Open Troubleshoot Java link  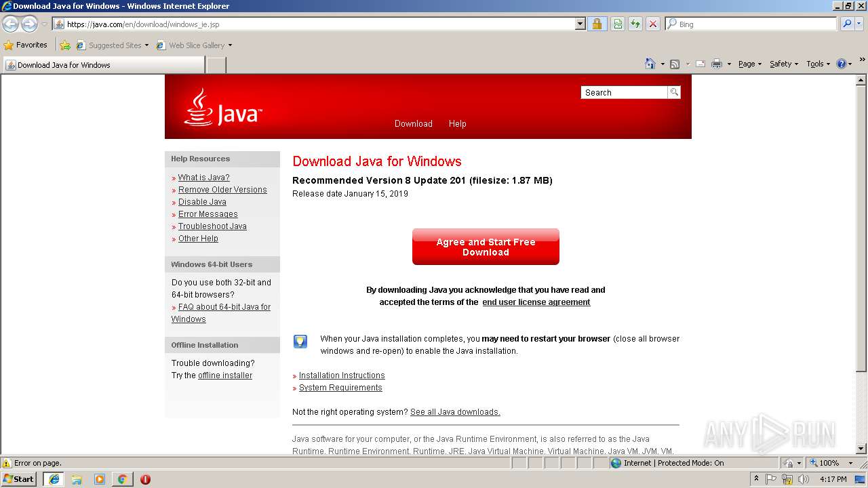tap(212, 226)
